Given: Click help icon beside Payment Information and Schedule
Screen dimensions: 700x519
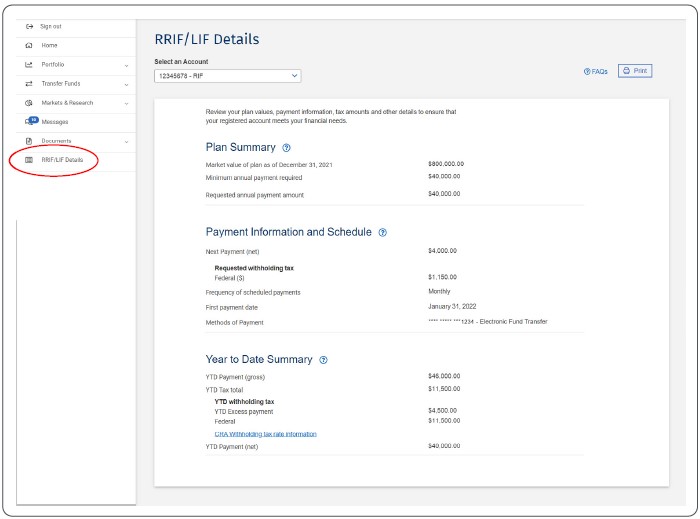Looking at the screenshot, I should [382, 232].
